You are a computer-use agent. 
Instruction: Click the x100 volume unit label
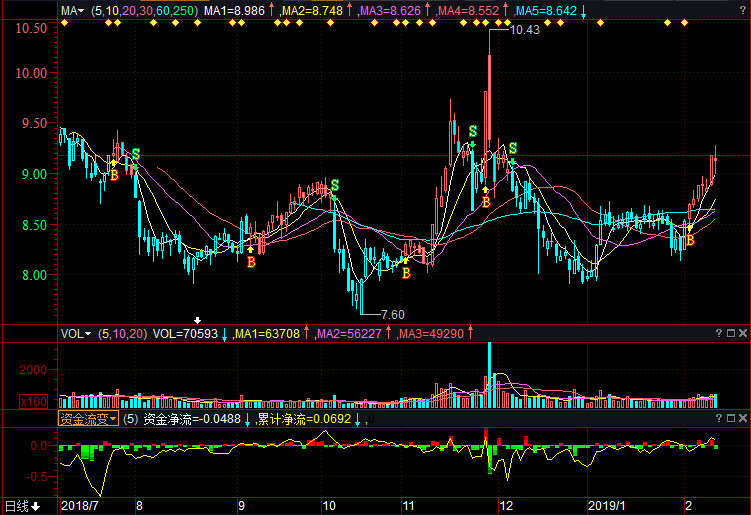32,401
